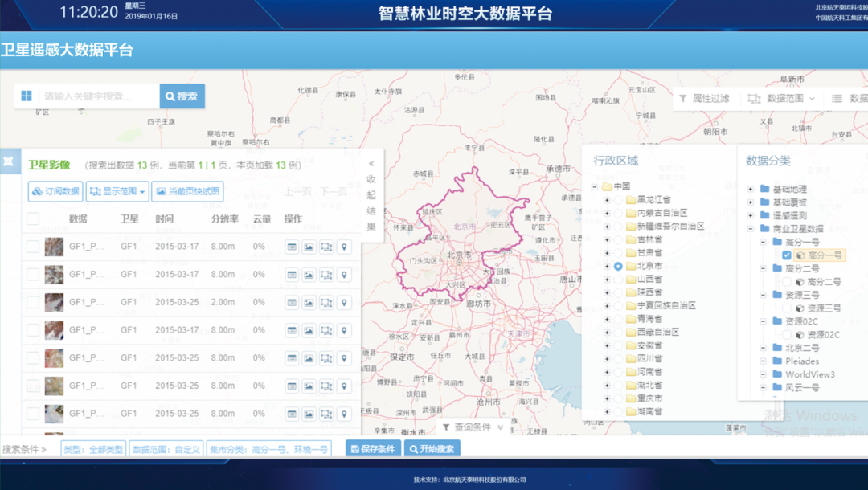
Task: Check the 高分二号 dataset checkbox
Action: tap(787, 281)
